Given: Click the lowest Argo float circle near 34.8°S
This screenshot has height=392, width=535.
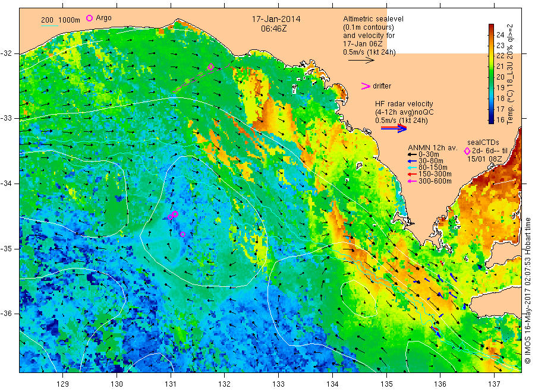Looking at the screenshot, I should tap(182, 234).
